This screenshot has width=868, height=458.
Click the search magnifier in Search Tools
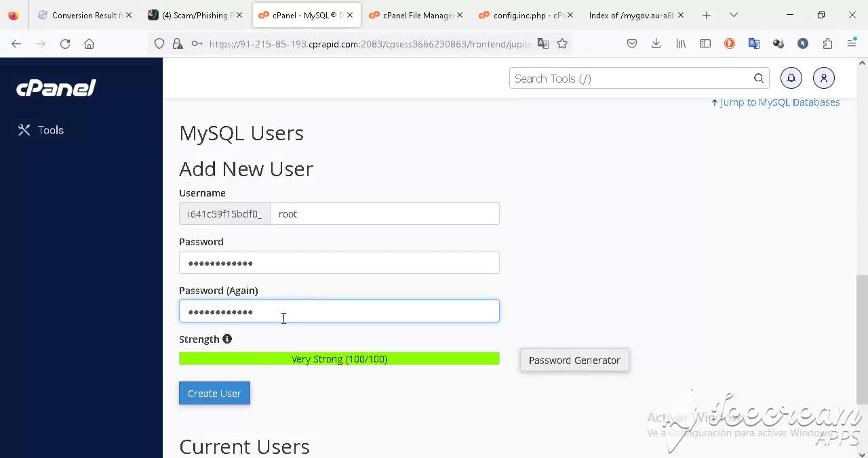[758, 78]
